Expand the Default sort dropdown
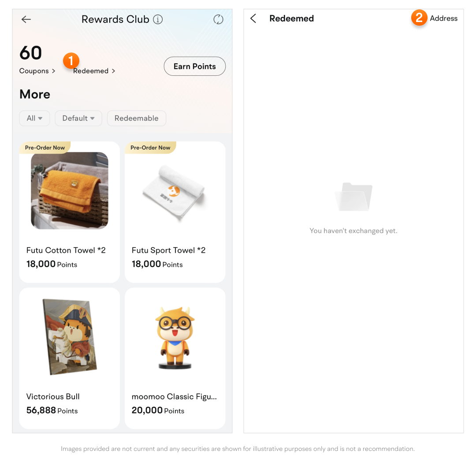This screenshot has width=476, height=462. point(78,118)
